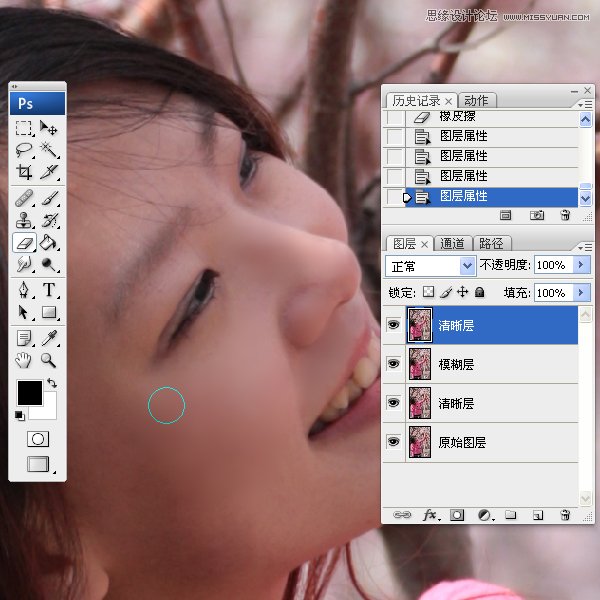Hide the 模糊层 layer
The width and height of the screenshot is (600, 600).
[393, 364]
